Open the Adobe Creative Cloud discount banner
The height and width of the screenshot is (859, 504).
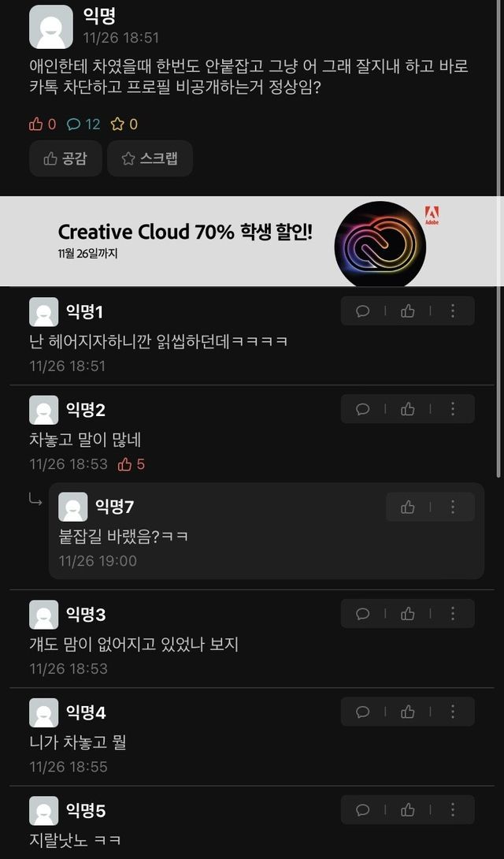click(252, 241)
